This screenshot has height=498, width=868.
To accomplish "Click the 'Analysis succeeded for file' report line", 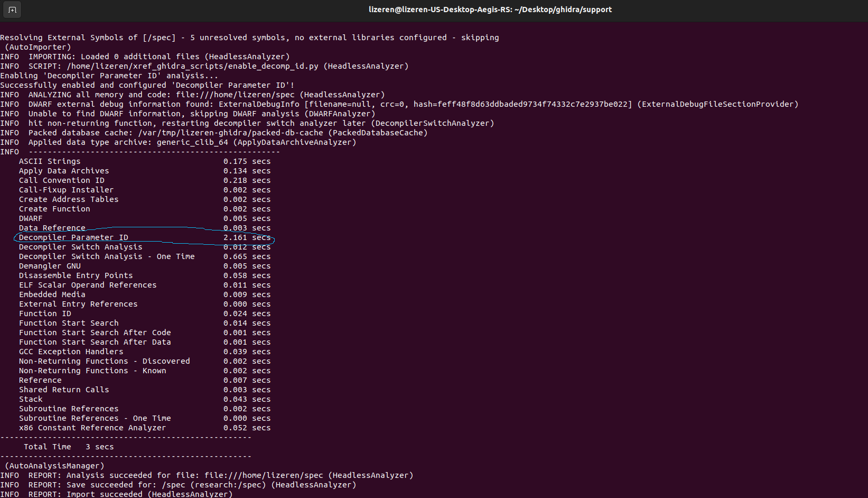I will tap(207, 475).
